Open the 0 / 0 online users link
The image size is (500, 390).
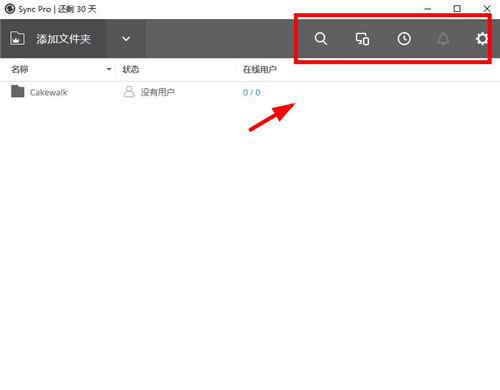click(252, 92)
